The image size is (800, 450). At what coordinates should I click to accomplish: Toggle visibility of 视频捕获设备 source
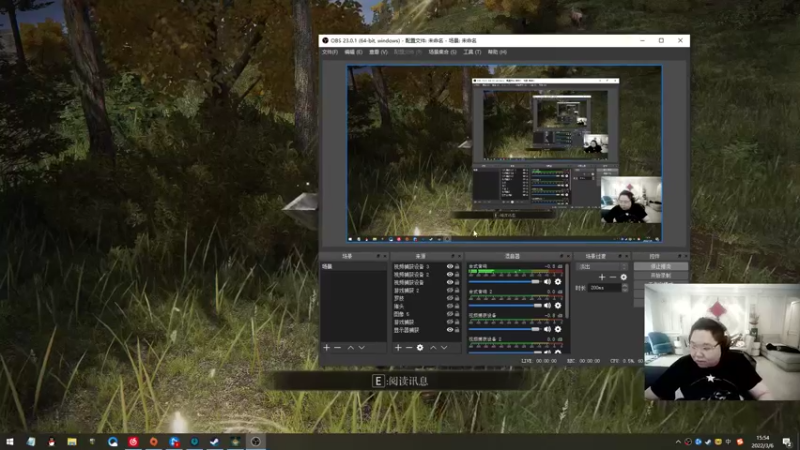pos(449,282)
